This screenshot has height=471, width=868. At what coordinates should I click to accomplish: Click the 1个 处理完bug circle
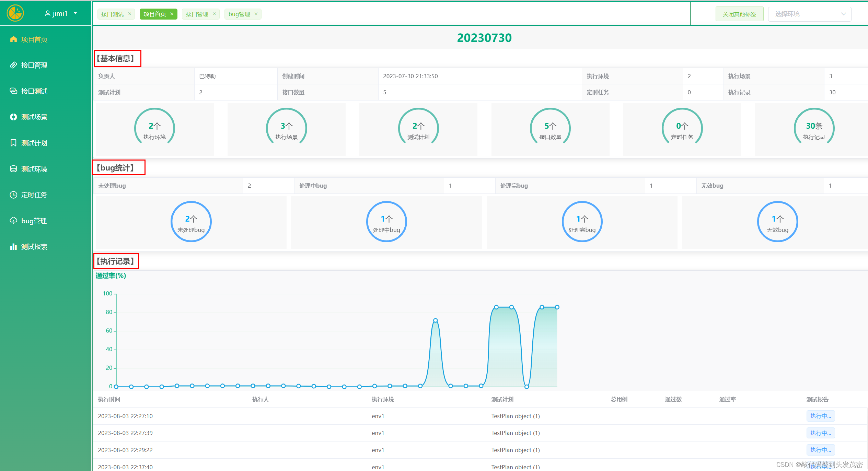[582, 222]
